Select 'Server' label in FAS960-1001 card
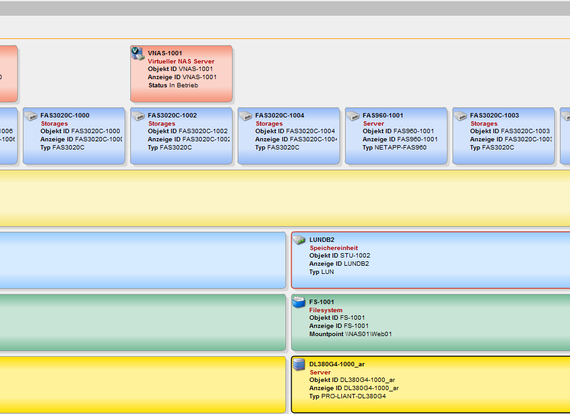 pyautogui.click(x=374, y=124)
